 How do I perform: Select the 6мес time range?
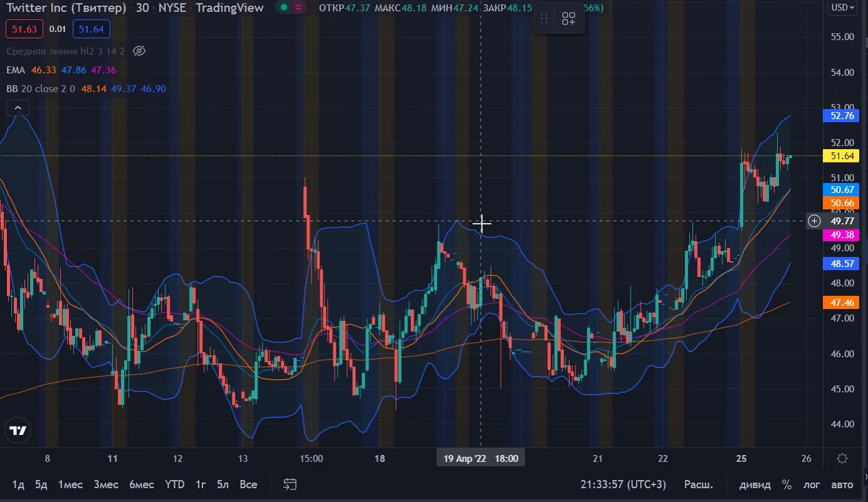[x=142, y=484]
